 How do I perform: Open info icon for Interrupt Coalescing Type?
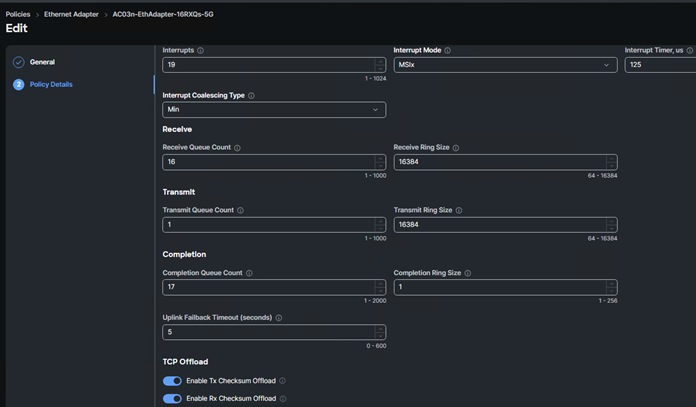click(x=251, y=95)
